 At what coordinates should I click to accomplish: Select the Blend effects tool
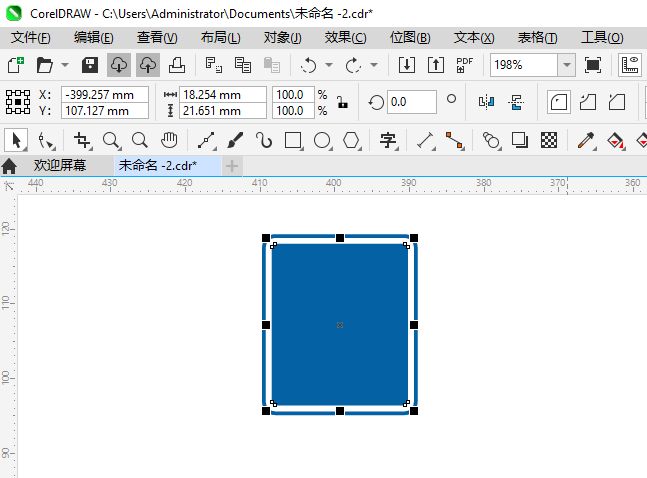point(491,140)
